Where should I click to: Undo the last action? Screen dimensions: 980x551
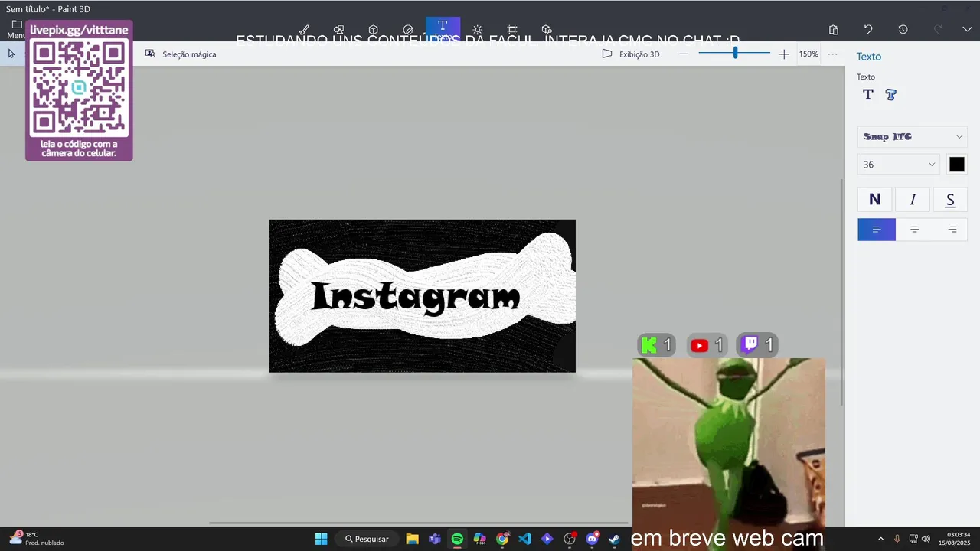coord(868,30)
